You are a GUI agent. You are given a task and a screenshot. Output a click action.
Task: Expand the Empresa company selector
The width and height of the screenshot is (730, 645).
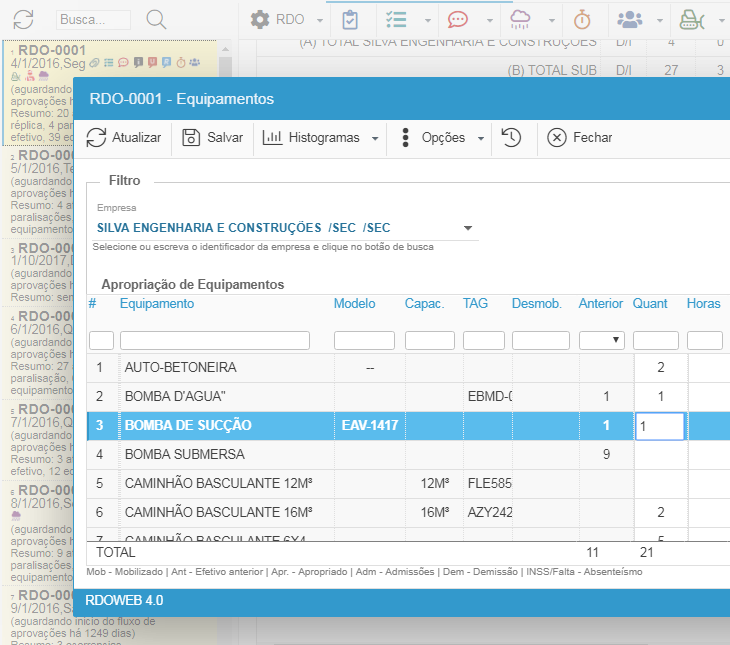467,228
